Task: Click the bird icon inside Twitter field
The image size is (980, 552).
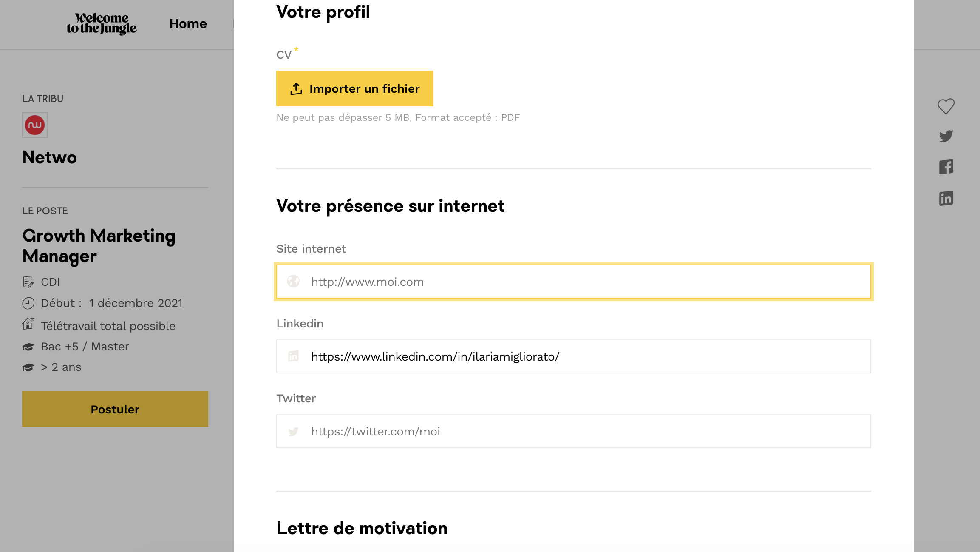Action: (293, 432)
